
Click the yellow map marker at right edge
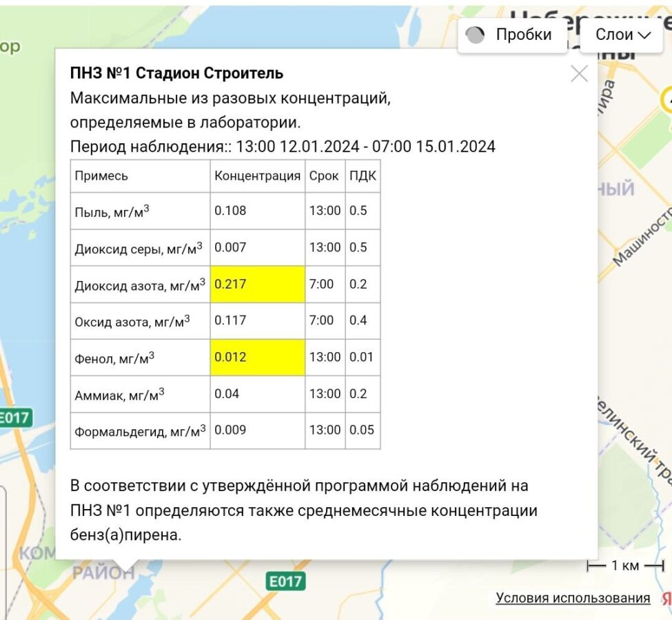[667, 101]
